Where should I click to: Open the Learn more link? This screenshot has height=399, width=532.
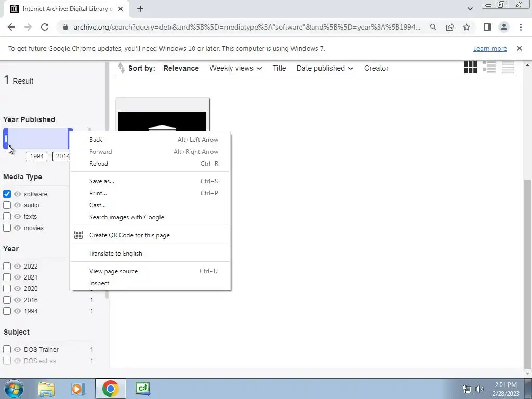pos(490,48)
